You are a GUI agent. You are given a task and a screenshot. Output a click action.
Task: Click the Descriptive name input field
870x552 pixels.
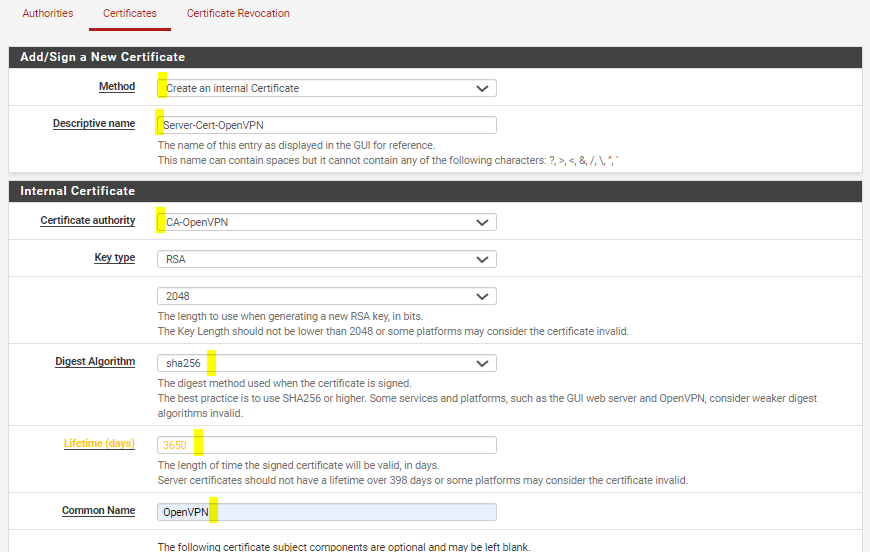[327, 125]
